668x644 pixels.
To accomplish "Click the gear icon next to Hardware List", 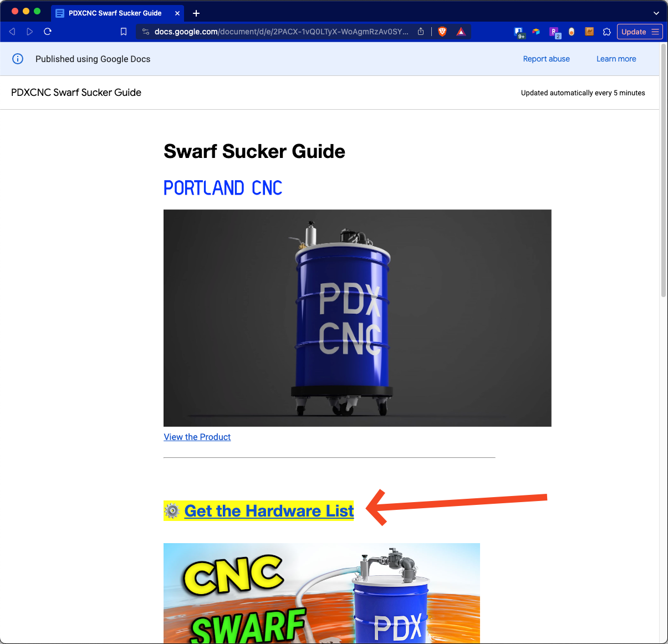I will click(x=172, y=510).
